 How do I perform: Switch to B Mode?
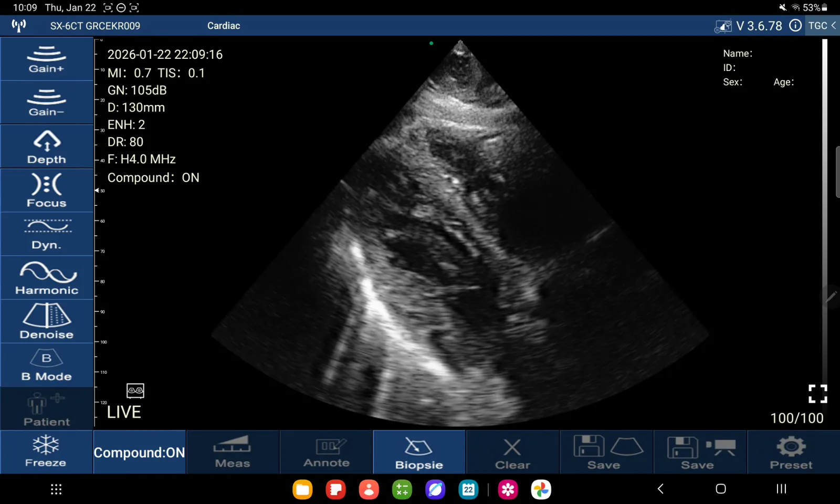point(47,365)
